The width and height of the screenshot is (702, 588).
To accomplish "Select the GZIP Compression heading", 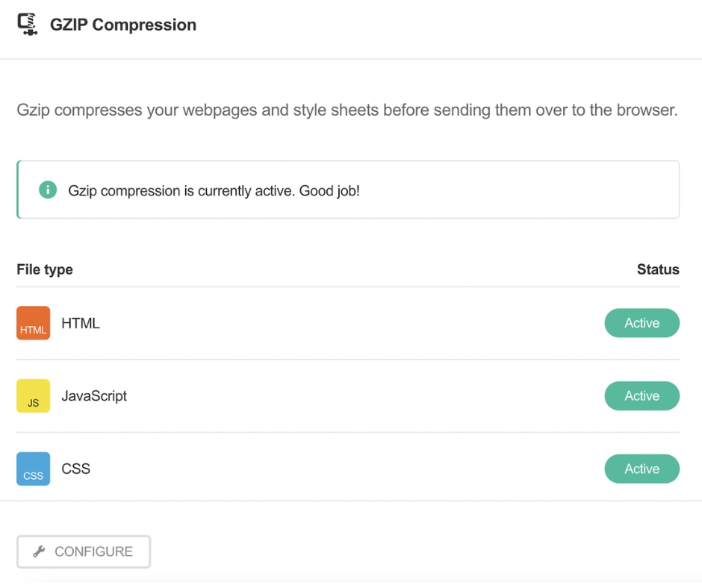I will [x=123, y=25].
